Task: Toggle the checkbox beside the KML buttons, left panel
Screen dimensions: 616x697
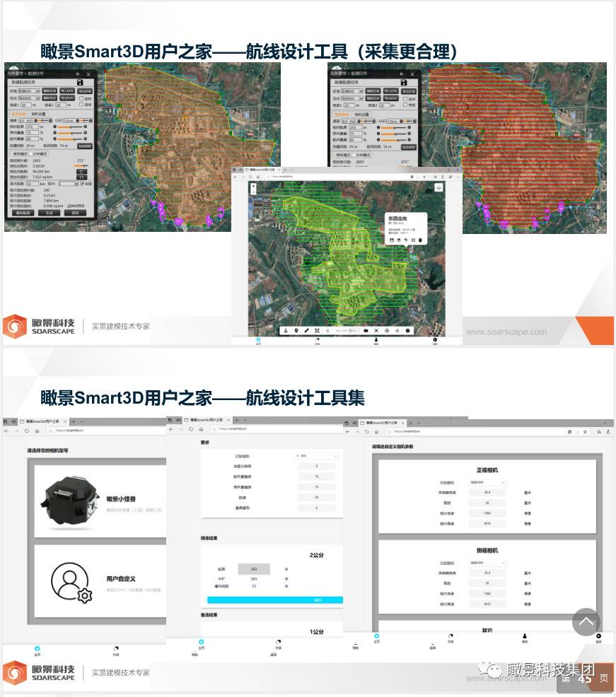Action: (x=81, y=98)
